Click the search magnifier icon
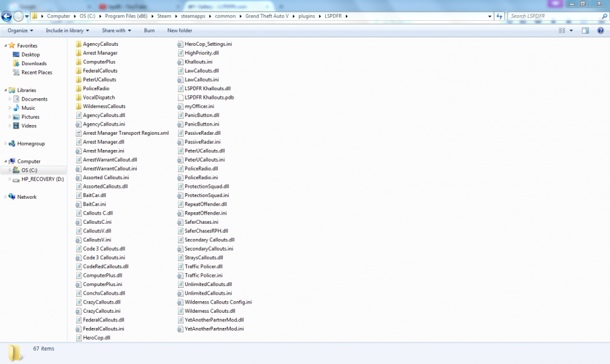The height and width of the screenshot is (364, 610). [604, 16]
